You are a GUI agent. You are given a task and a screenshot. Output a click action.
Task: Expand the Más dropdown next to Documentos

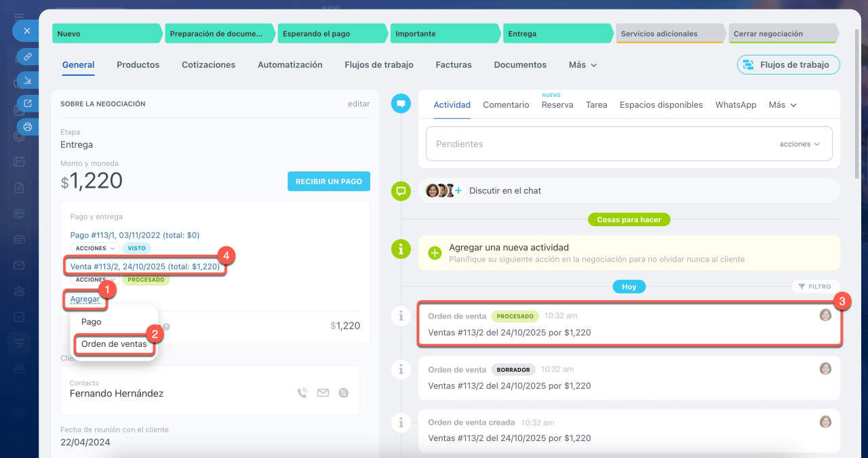pyautogui.click(x=583, y=65)
